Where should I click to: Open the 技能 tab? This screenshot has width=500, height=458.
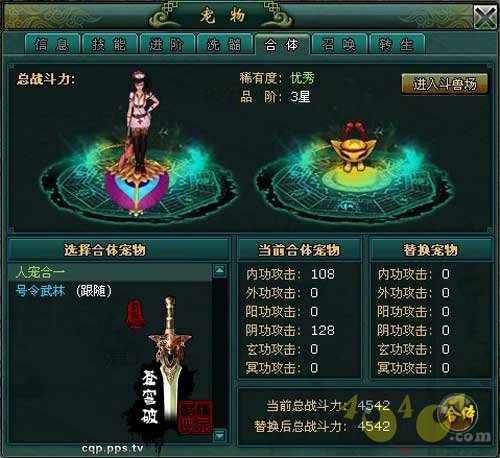point(110,44)
